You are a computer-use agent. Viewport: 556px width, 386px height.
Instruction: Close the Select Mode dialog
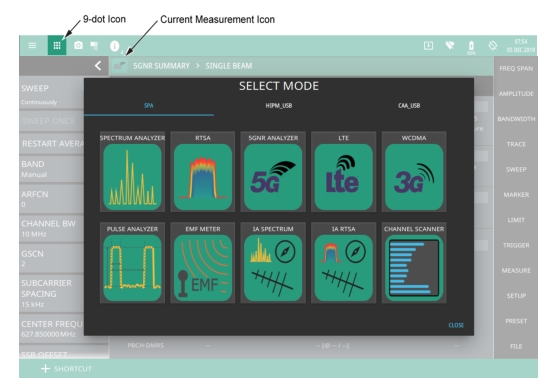point(456,325)
